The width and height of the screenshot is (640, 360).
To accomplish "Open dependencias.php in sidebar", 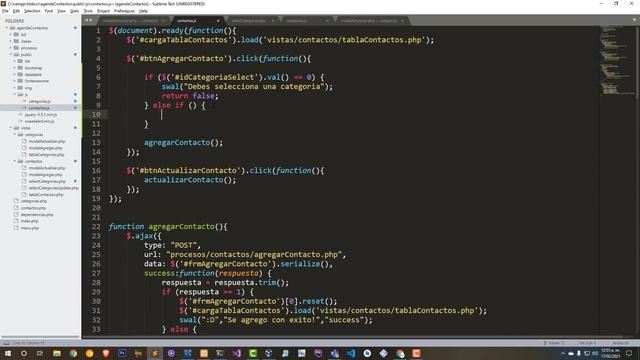I will point(37,215).
